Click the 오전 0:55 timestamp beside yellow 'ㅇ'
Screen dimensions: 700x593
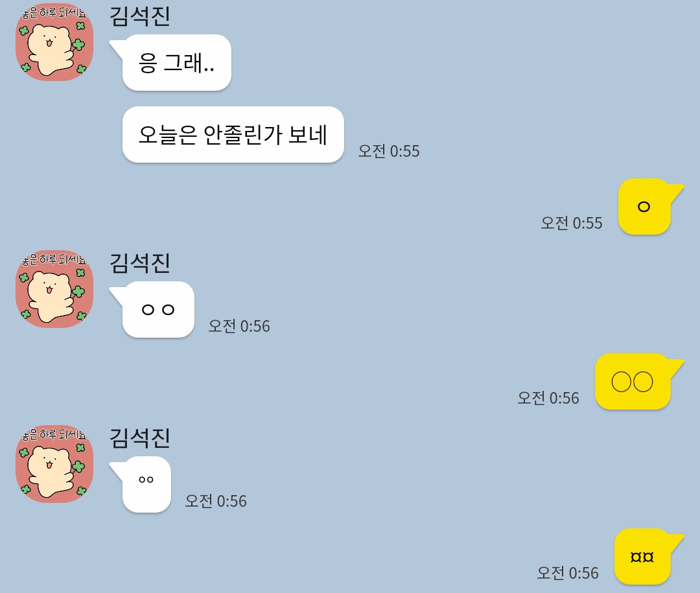click(x=572, y=223)
